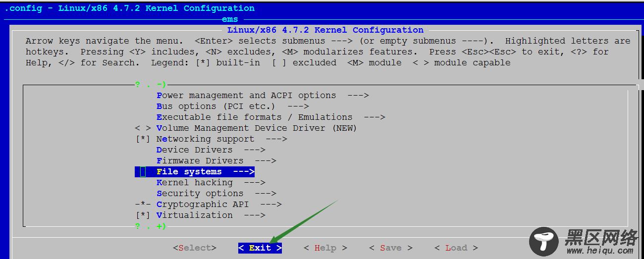The image size is (644, 259).
Task: Click the Exit button
Action: [x=260, y=248]
